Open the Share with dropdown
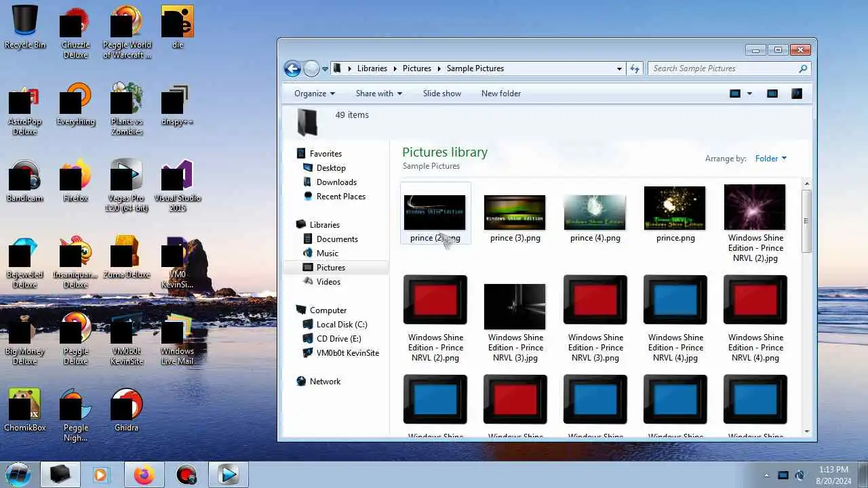Image resolution: width=868 pixels, height=488 pixels. point(379,94)
